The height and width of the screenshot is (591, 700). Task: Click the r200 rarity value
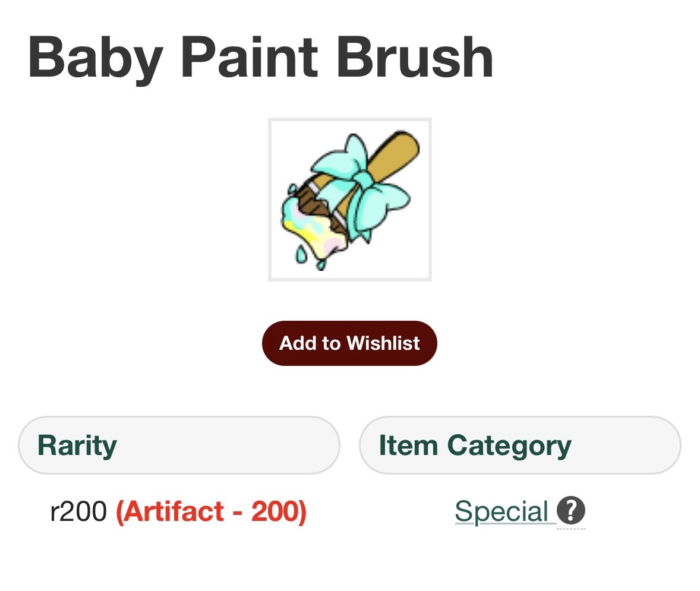[78, 511]
